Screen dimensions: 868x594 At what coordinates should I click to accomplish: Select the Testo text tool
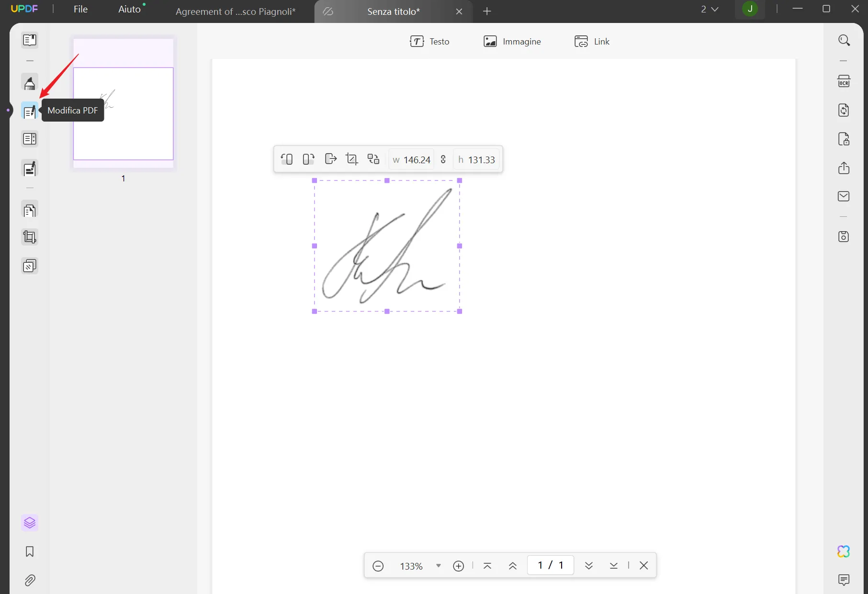click(x=429, y=42)
